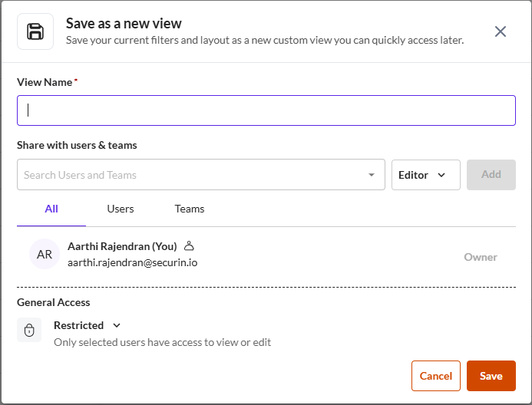Viewport: 532px width, 405px height.
Task: Close the Save as a new view dialog
Action: pos(500,31)
